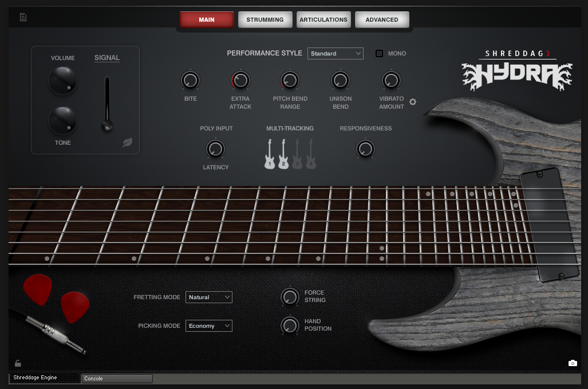This screenshot has height=389, width=588.
Task: Open the Console panel
Action: click(x=116, y=378)
